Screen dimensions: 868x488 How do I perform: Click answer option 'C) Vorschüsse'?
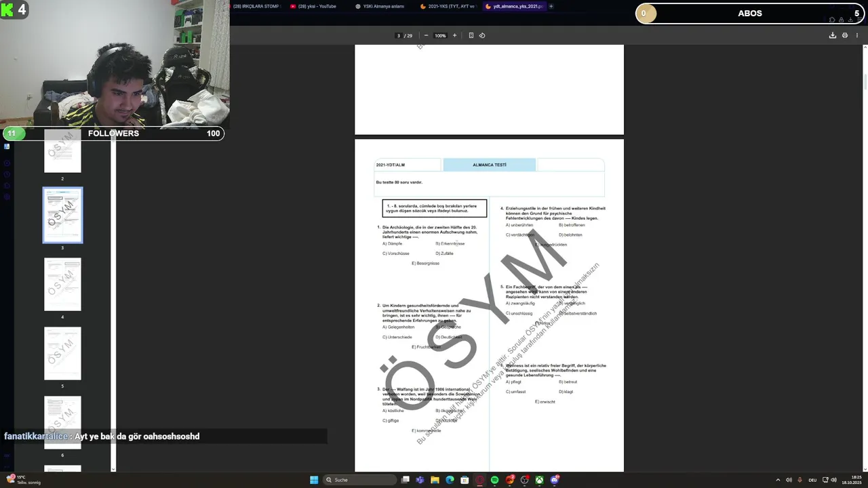click(396, 253)
